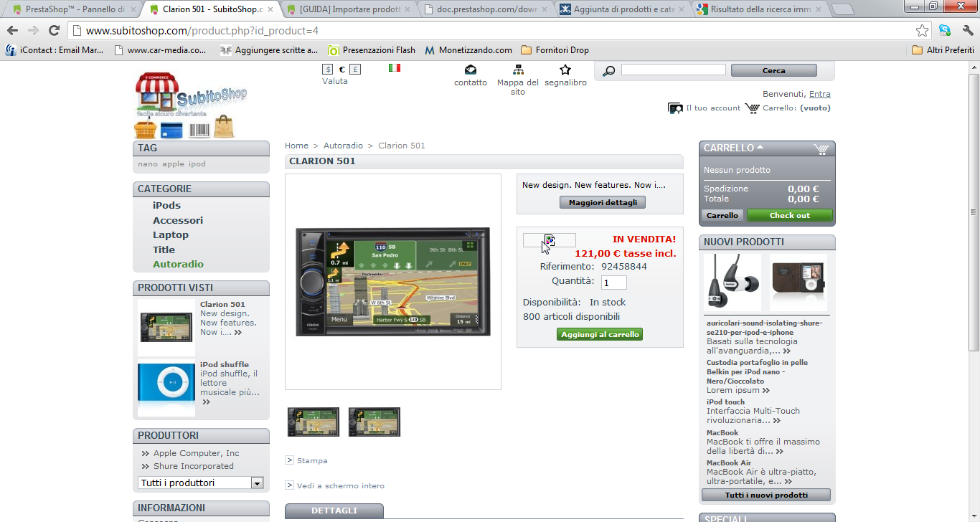Open the Presenzazioni Flash bookmark

tap(372, 50)
